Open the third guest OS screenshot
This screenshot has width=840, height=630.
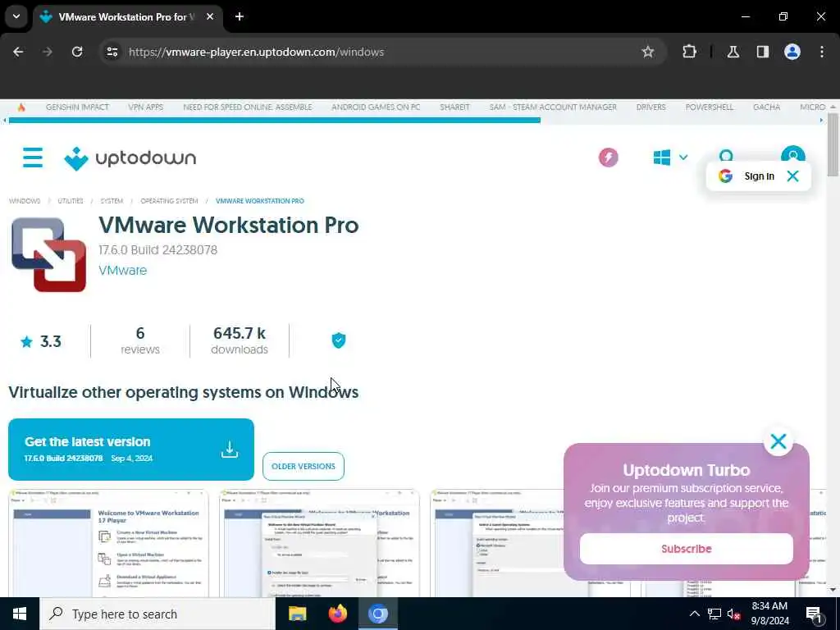(496, 543)
